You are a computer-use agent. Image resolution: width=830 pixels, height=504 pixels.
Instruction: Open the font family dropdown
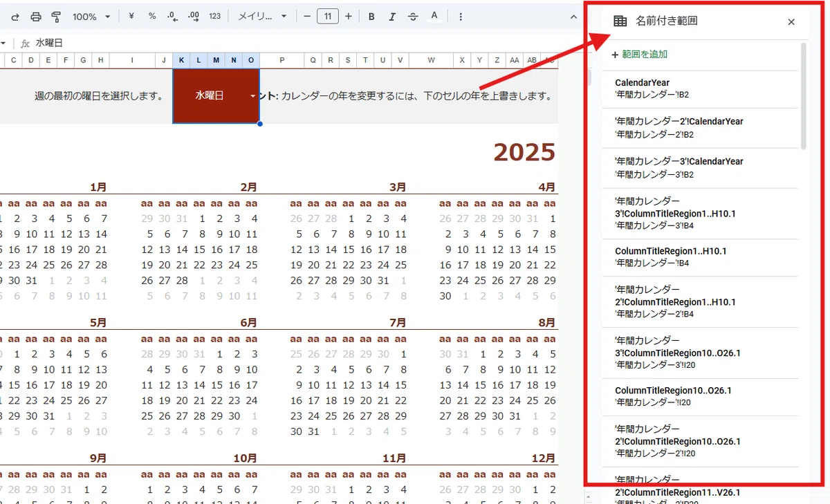click(x=262, y=17)
